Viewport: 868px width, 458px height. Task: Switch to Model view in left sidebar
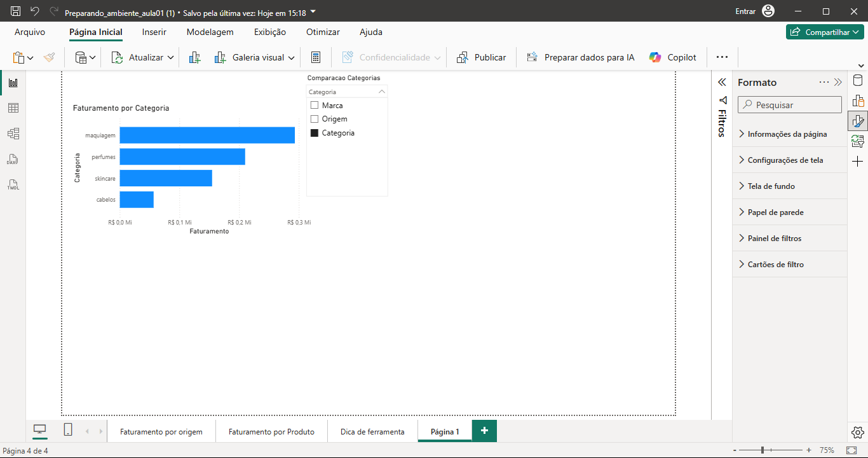point(13,134)
